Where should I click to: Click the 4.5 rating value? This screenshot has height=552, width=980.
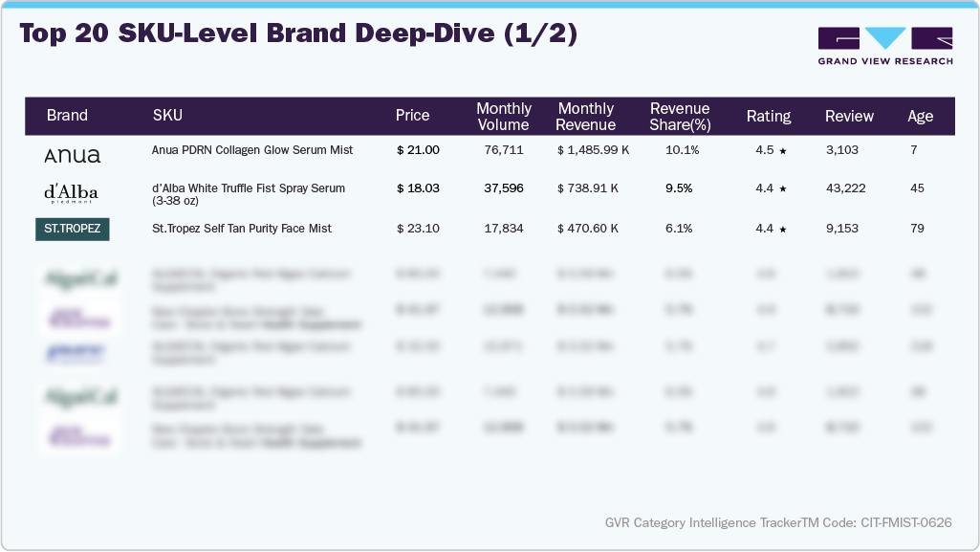[764, 150]
